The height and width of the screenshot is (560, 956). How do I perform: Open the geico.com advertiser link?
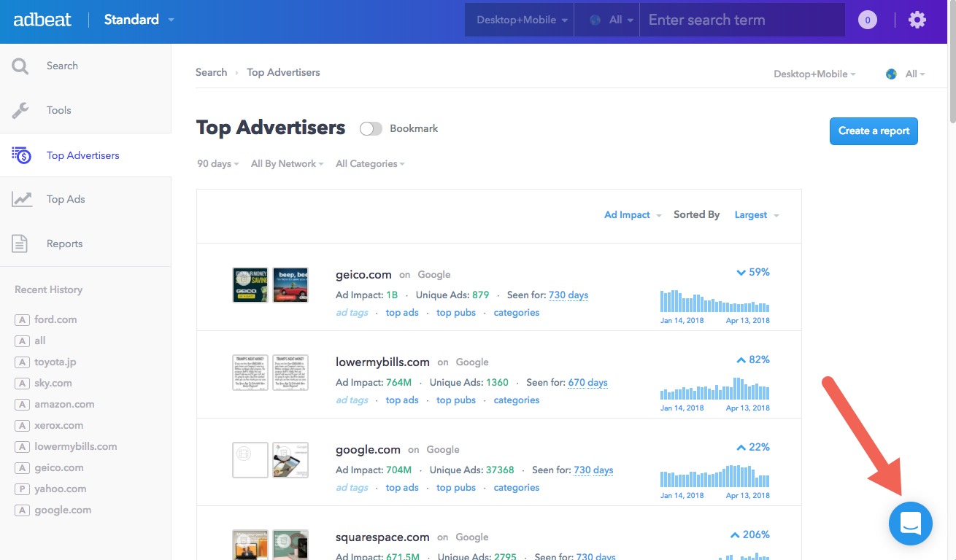[363, 275]
